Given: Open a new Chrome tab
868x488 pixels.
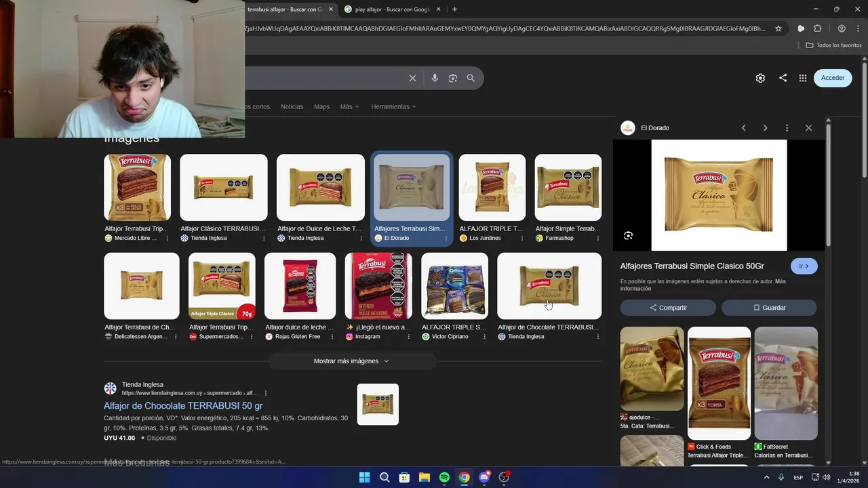Looking at the screenshot, I should pos(454,9).
